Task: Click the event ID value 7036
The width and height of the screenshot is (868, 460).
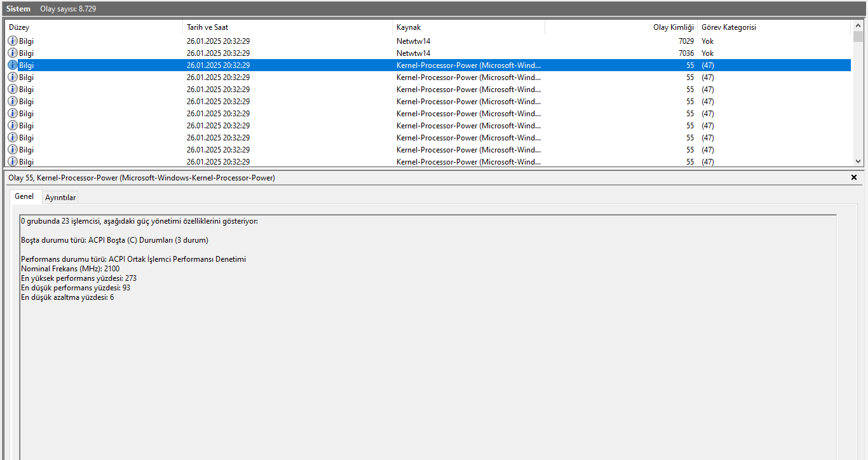Action: click(x=686, y=53)
